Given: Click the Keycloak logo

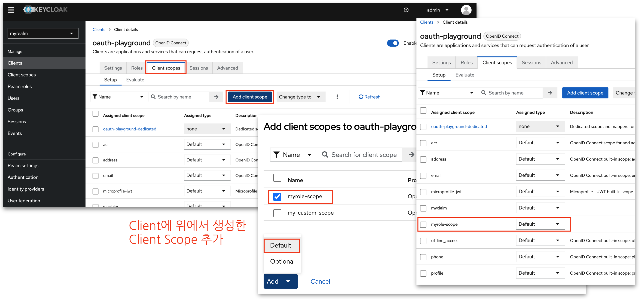Looking at the screenshot, I should (45, 9).
